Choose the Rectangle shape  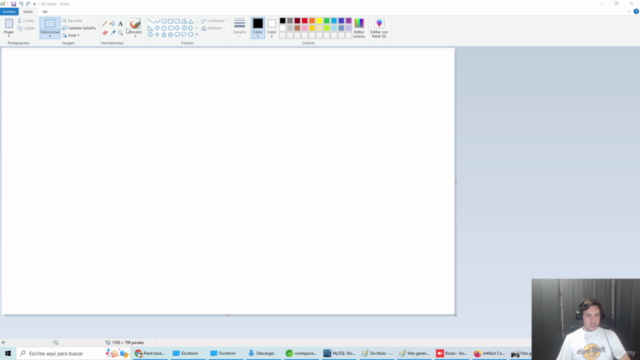click(170, 21)
